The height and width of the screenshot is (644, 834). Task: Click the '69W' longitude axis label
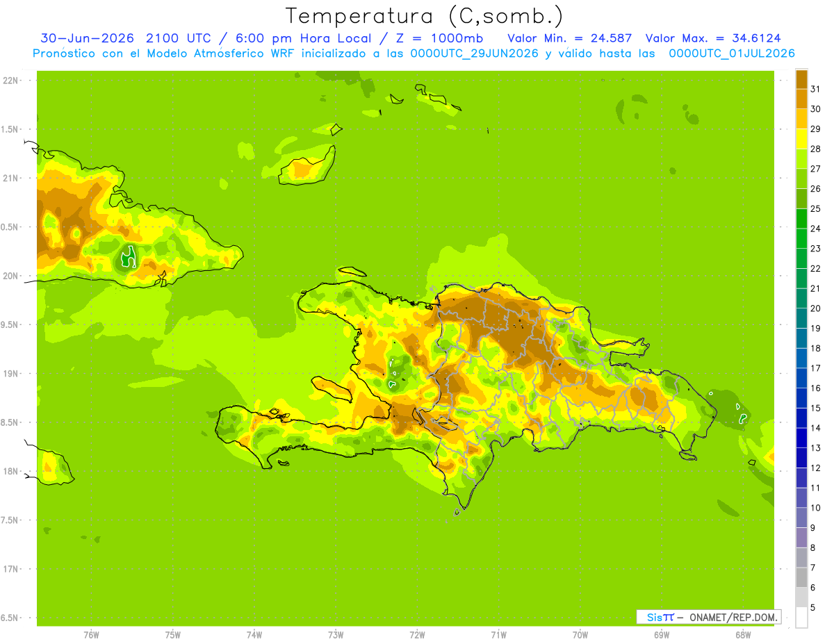click(662, 635)
